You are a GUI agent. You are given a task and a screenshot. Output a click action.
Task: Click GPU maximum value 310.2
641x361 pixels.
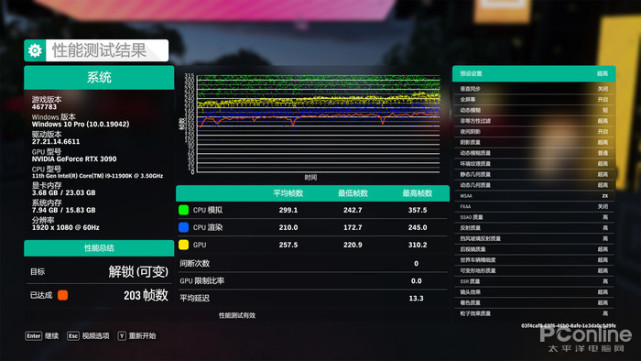coord(417,245)
